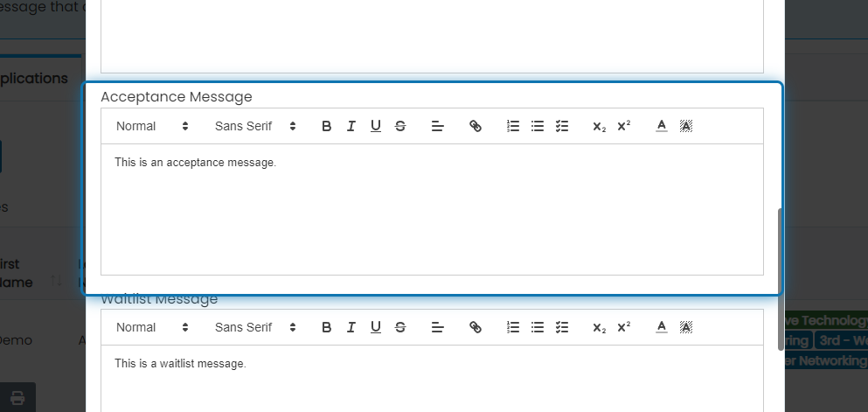Toggle checklist in Waitlist Message toolbar
The image size is (868, 412).
coord(562,327)
